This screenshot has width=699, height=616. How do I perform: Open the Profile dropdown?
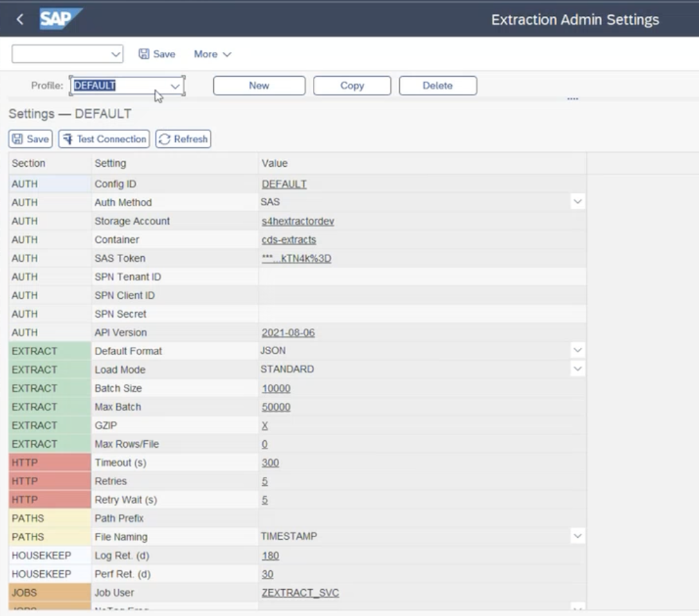[175, 85]
